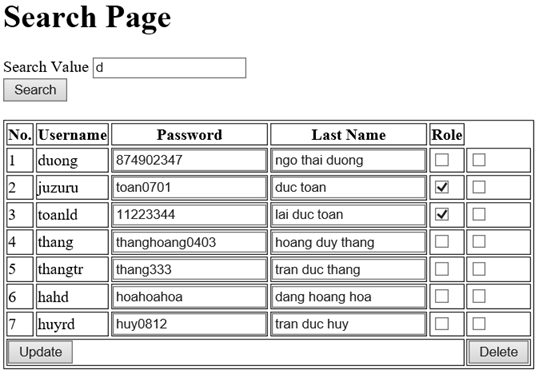The height and width of the screenshot is (374, 539).
Task: Click username cell 'huyrd'
Action: coord(72,324)
